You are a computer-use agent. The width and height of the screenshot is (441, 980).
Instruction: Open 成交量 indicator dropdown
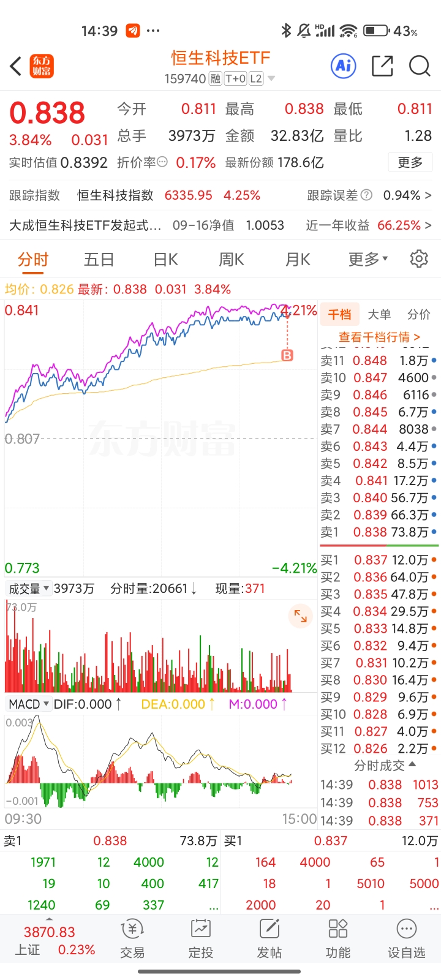coord(28,589)
